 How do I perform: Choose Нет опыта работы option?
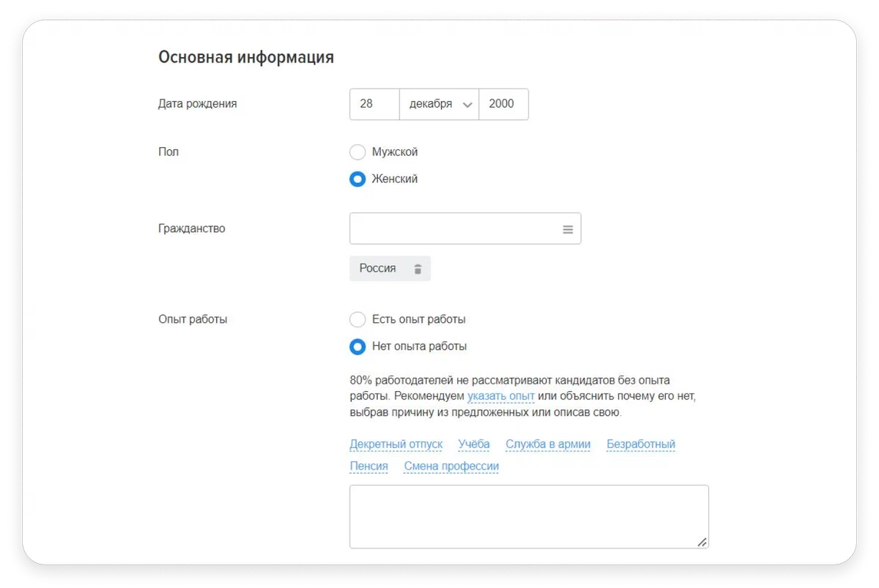[357, 346]
